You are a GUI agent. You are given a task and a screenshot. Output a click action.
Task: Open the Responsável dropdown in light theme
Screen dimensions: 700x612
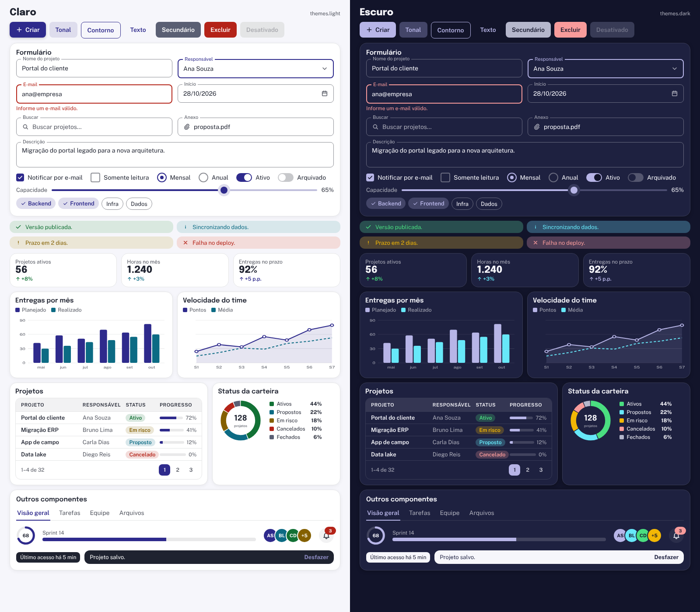pos(255,69)
